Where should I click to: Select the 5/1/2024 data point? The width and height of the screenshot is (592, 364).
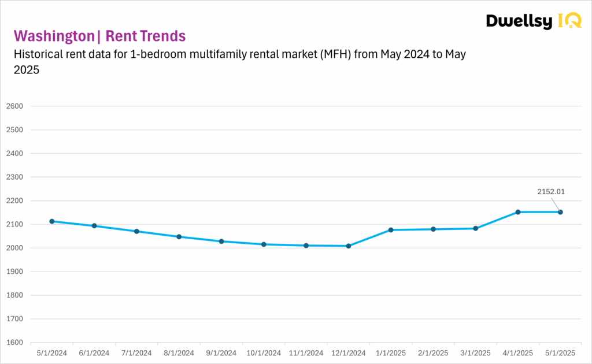click(x=51, y=221)
